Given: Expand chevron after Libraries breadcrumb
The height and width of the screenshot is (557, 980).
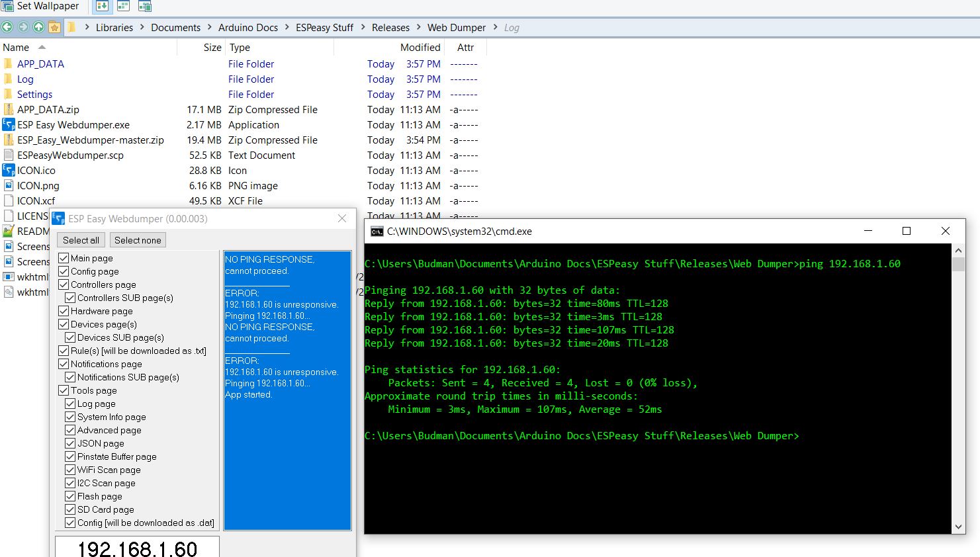Looking at the screenshot, I should pos(142,27).
